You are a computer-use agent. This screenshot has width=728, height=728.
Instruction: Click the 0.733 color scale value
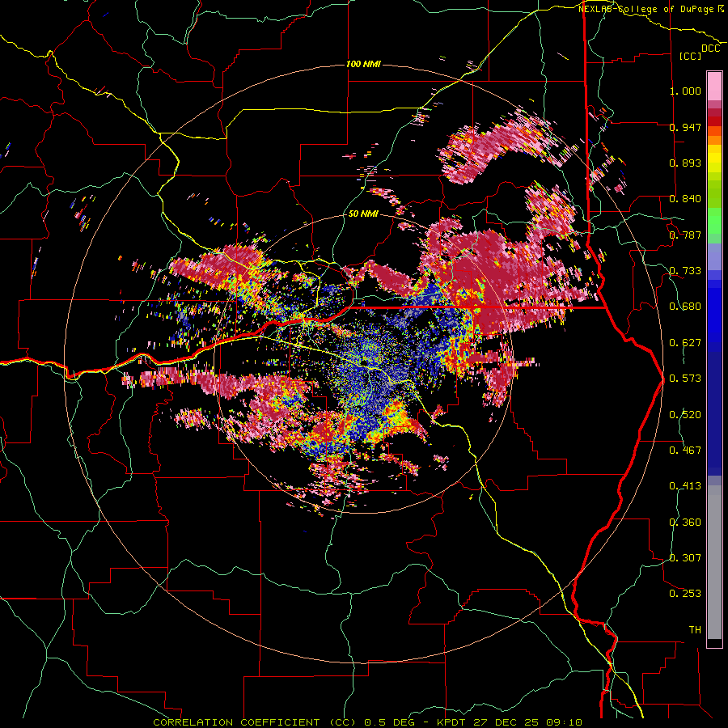tap(685, 271)
